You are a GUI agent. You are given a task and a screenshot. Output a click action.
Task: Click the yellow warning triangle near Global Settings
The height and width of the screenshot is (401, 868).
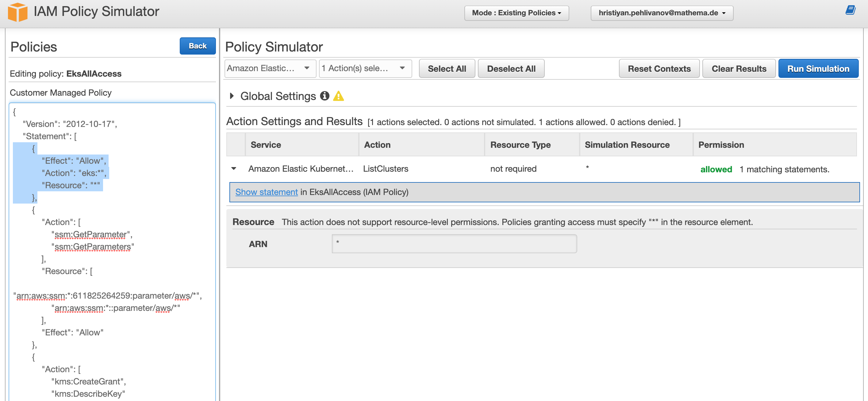(339, 97)
